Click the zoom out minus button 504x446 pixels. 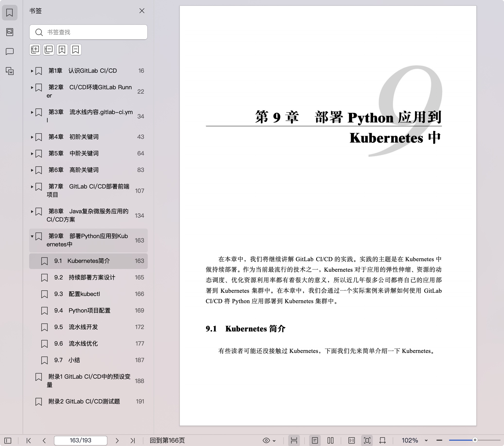(439, 441)
